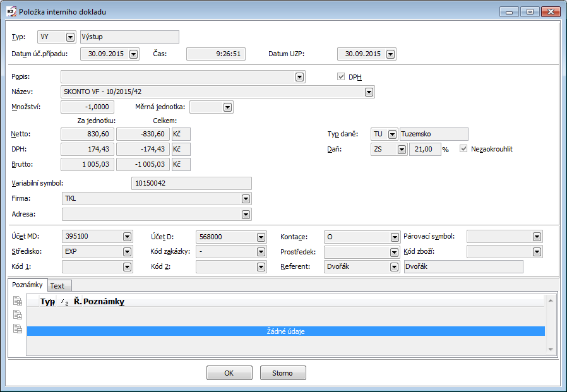Click the notes scrollbar down arrow

551,349
